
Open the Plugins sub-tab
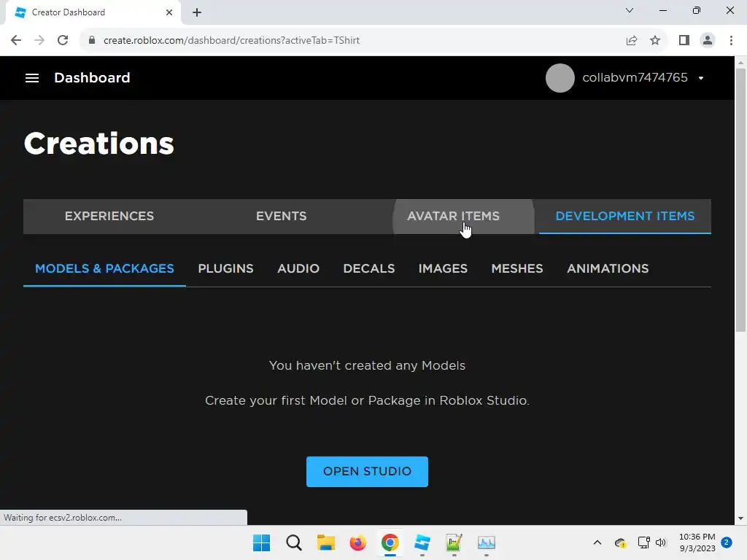[226, 268]
